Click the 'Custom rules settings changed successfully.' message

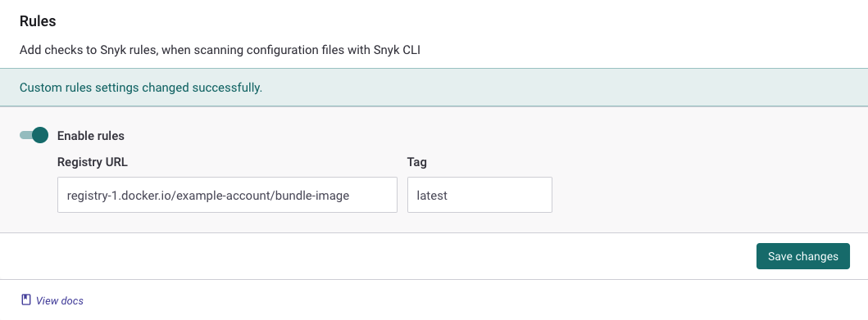point(141,88)
